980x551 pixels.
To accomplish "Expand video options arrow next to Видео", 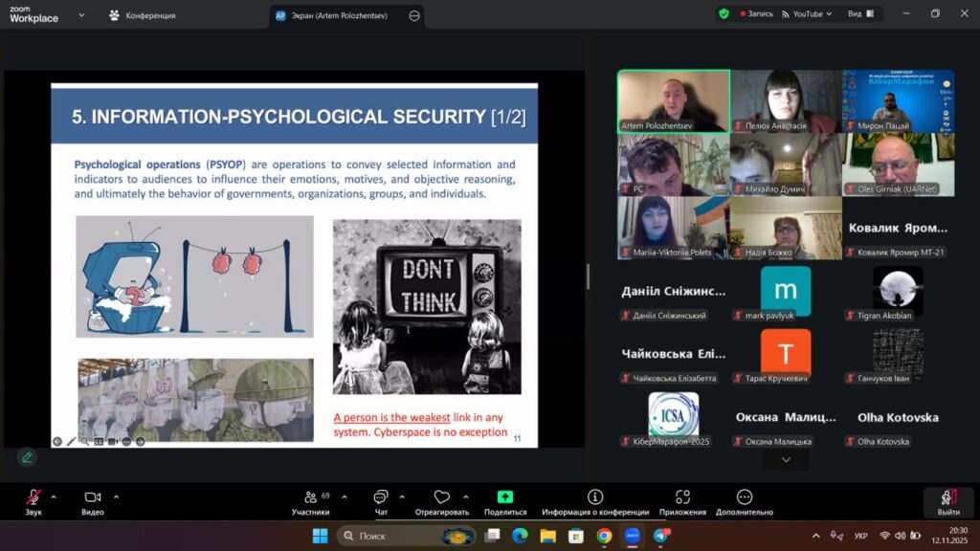I will pyautogui.click(x=116, y=497).
